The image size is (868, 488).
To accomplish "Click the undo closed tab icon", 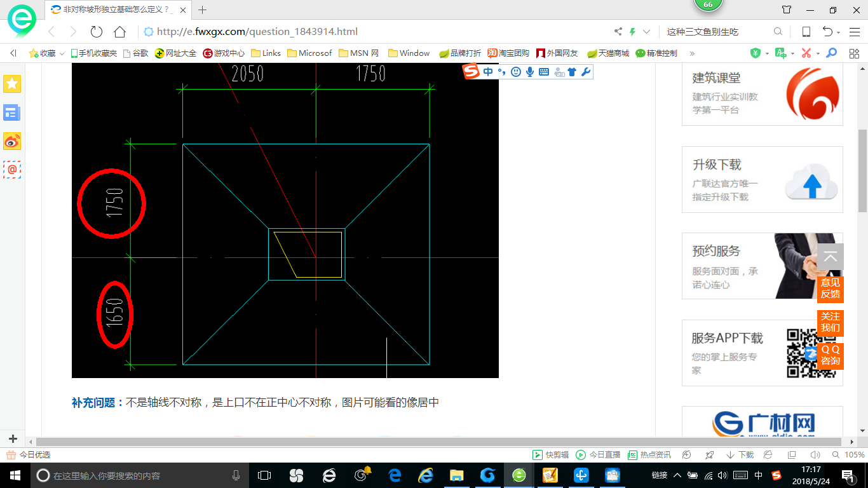I will point(827,32).
